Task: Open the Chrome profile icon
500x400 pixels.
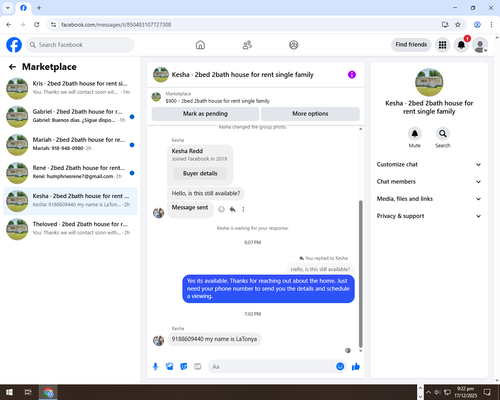Action: [477, 25]
